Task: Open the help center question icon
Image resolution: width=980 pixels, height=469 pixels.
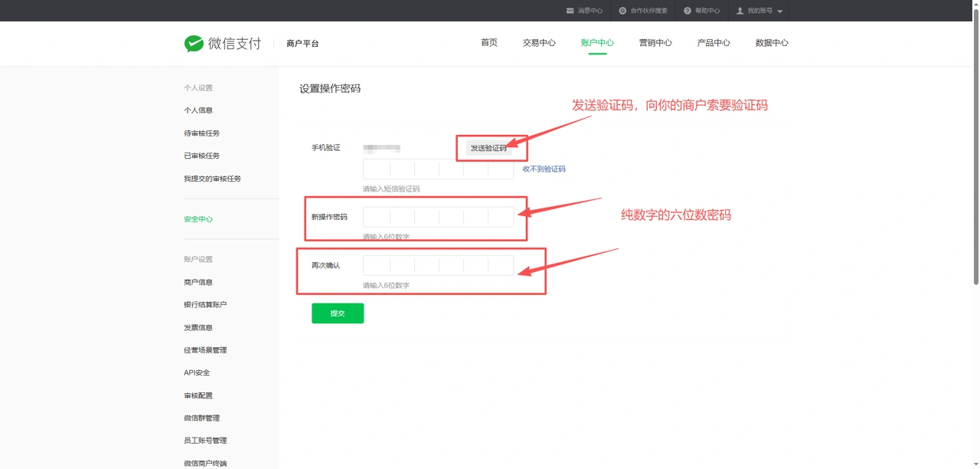Action: 688,11
